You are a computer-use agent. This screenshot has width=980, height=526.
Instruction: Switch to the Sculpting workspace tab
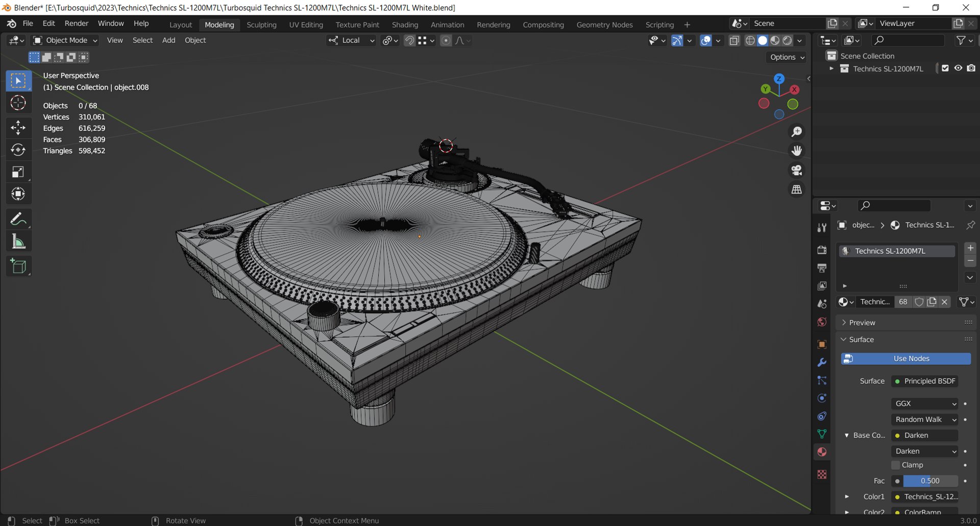(x=261, y=25)
